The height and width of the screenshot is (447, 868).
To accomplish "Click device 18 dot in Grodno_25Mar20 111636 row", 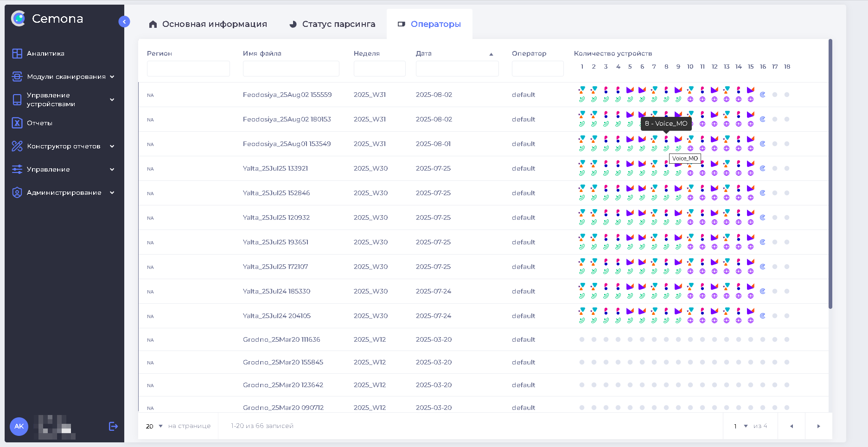I will point(787,339).
